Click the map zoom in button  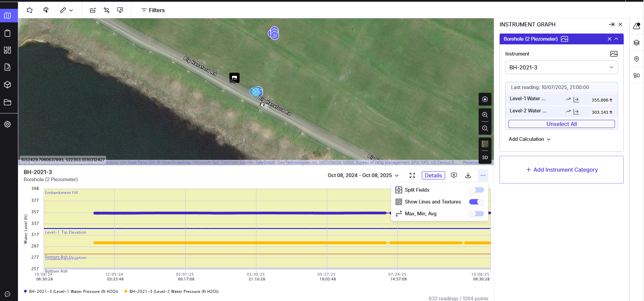click(485, 115)
